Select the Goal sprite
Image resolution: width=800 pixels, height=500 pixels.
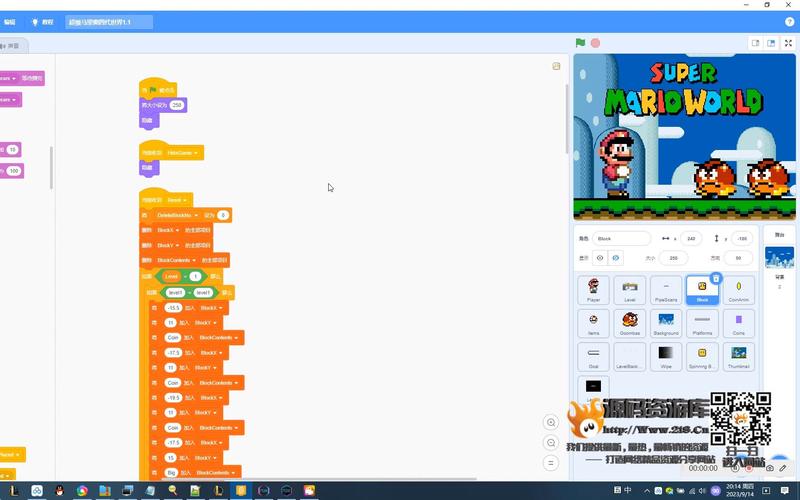(593, 356)
